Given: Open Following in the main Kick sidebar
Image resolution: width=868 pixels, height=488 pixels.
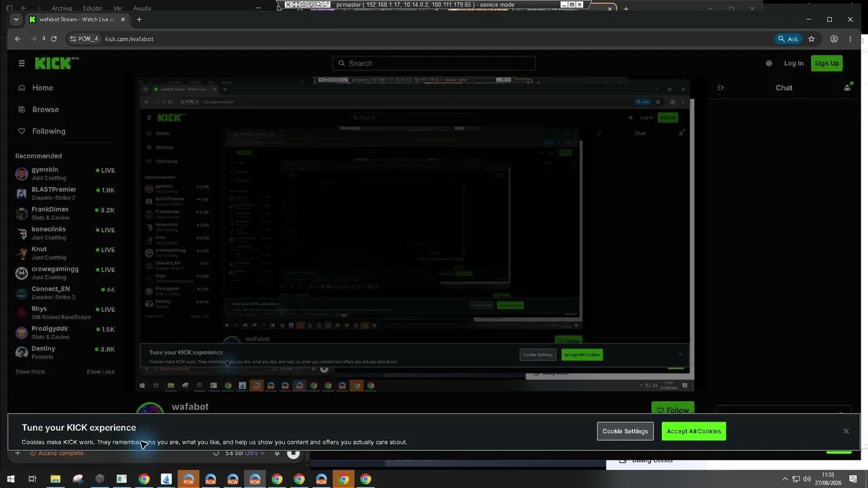Looking at the screenshot, I should 66,131.
